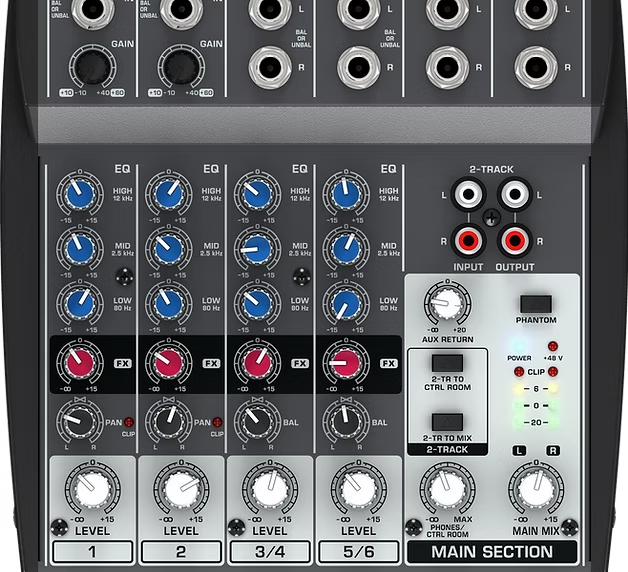Click channel 1 HIGH 12 kHz EQ knob
The height and width of the screenshot is (572, 628).
pyautogui.click(x=80, y=193)
